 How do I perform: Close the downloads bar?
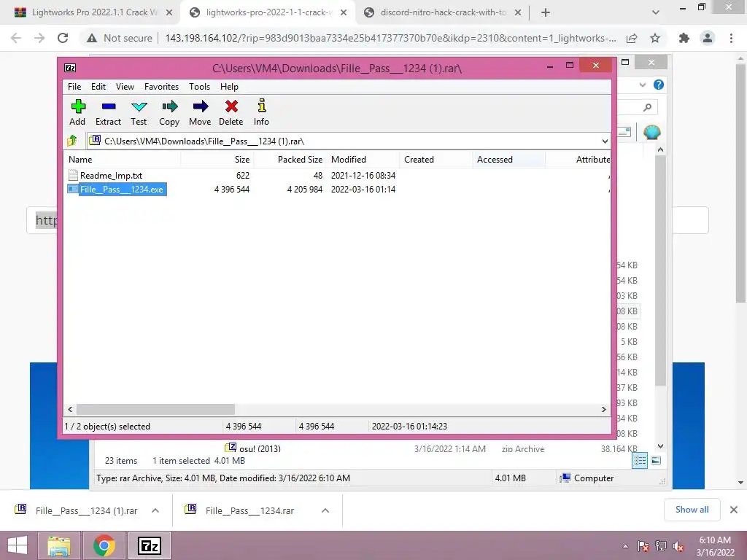tap(734, 510)
